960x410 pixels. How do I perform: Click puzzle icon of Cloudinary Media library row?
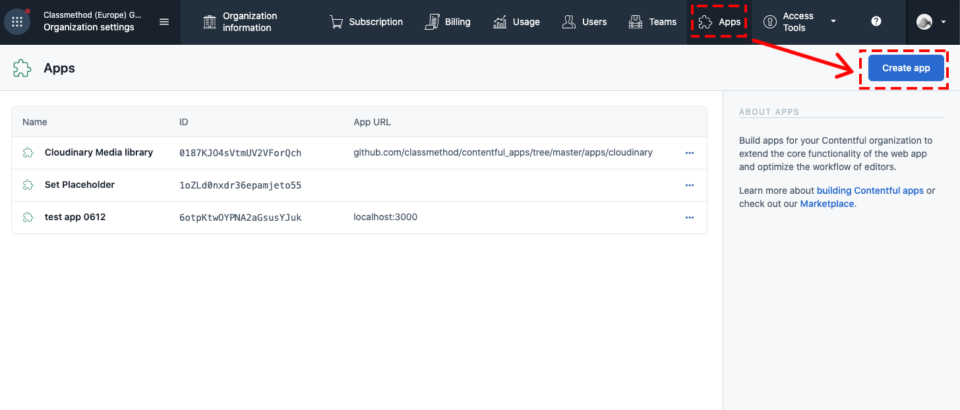28,153
